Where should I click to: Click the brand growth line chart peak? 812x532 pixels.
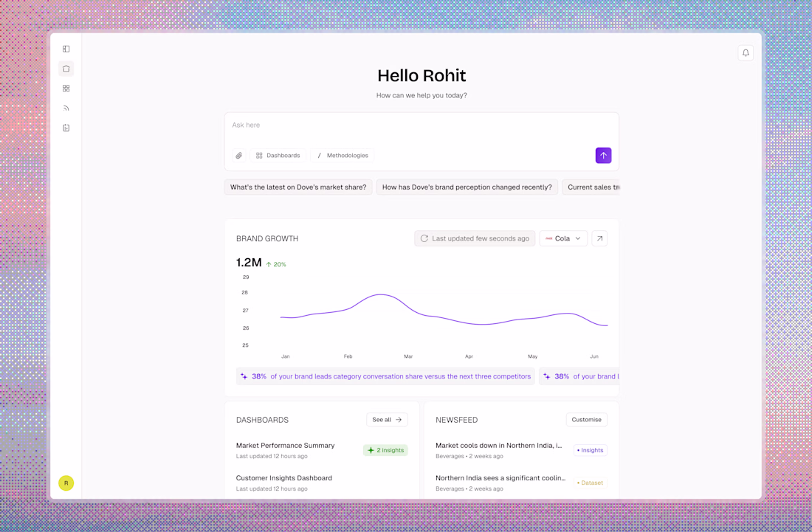[381, 294]
